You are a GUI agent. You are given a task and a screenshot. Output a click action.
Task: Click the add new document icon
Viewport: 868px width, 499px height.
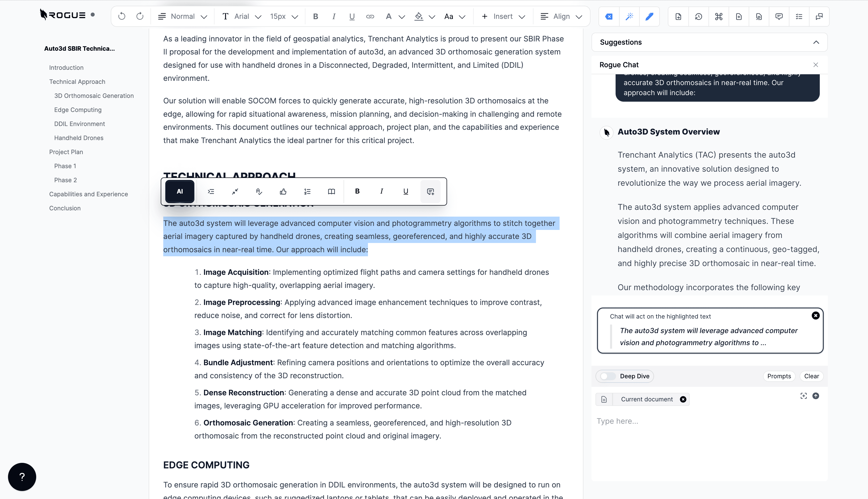point(739,17)
